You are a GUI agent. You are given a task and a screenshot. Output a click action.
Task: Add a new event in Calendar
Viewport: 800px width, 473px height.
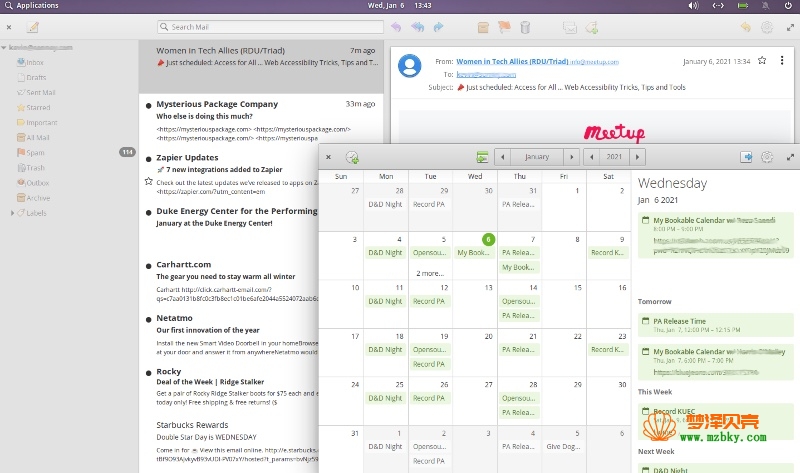tap(352, 157)
